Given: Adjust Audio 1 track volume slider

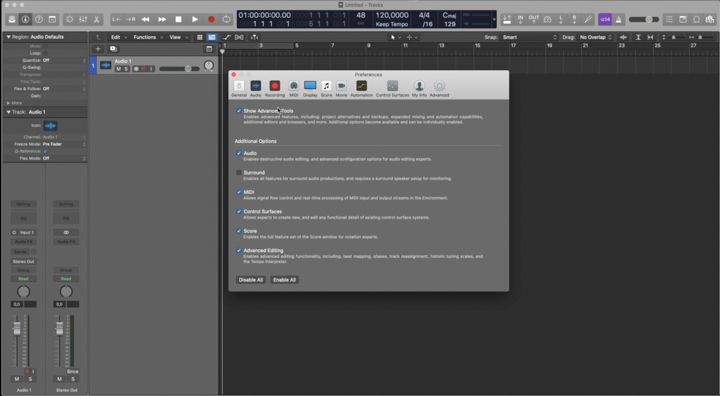Looking at the screenshot, I should click(x=180, y=69).
